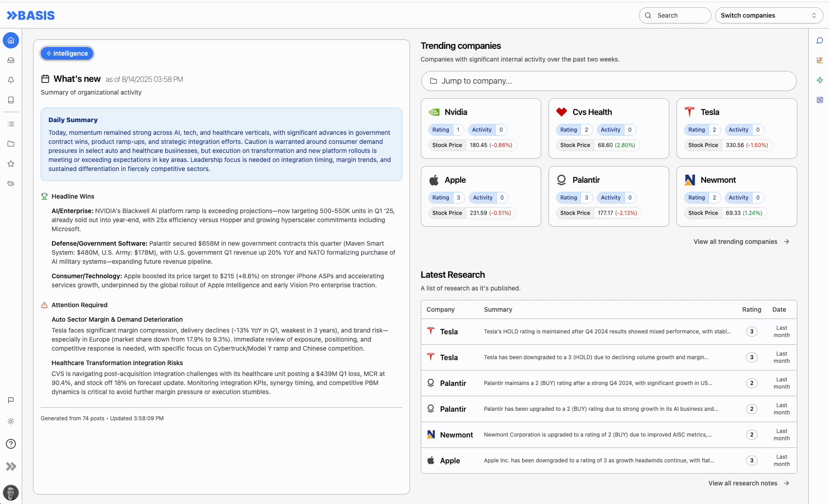Click the Daily Summary heading

tap(73, 120)
